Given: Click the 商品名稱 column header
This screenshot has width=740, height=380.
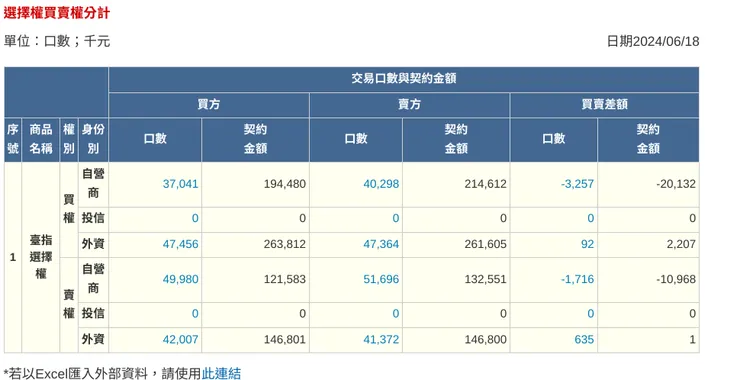Looking at the screenshot, I should (41, 139).
